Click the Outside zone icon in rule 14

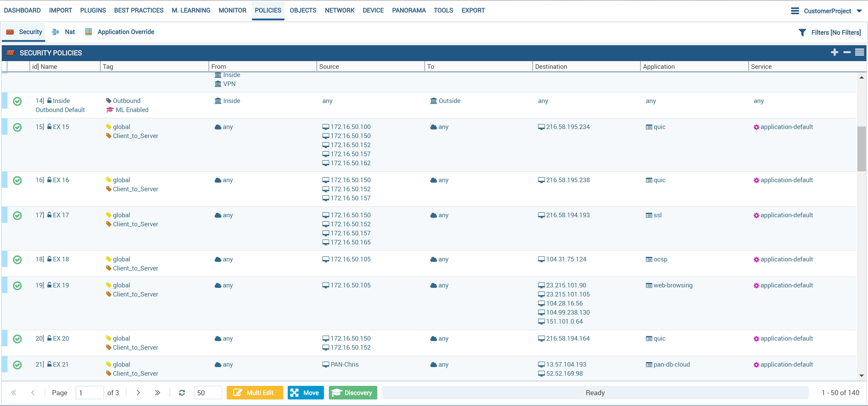tap(433, 100)
